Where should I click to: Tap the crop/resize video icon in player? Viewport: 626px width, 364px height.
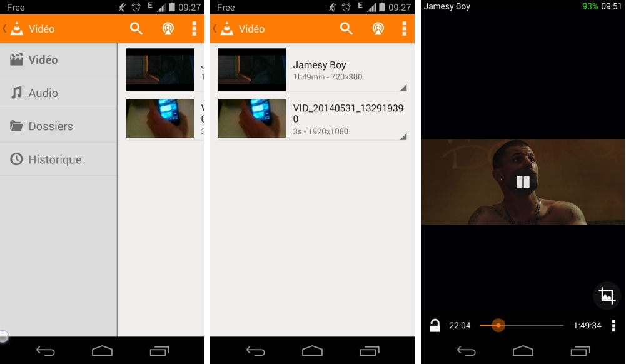[x=606, y=295]
